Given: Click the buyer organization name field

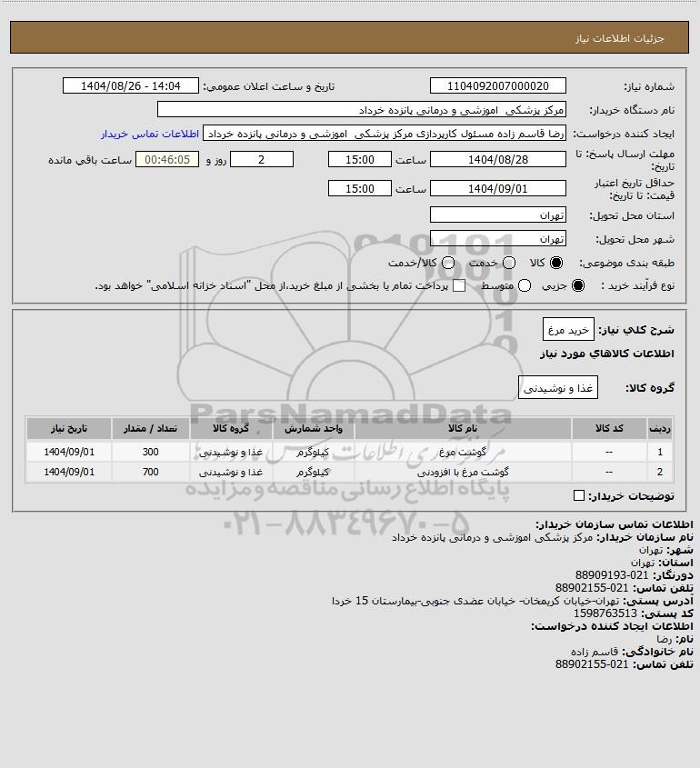Looking at the screenshot, I should 362,110.
